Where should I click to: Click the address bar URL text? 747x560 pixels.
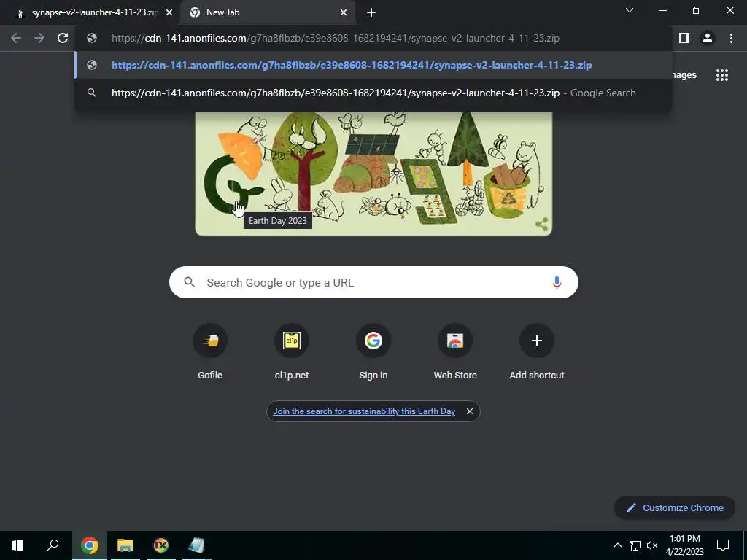click(x=336, y=38)
